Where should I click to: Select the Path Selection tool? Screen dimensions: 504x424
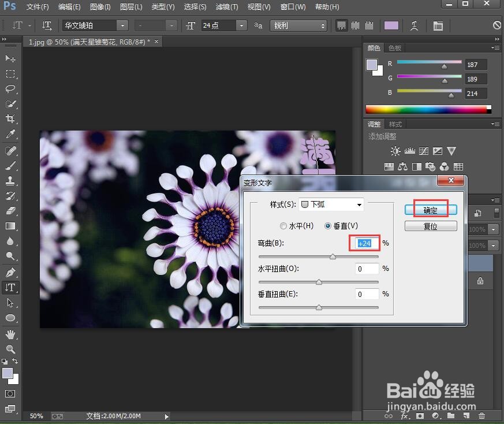[10, 302]
